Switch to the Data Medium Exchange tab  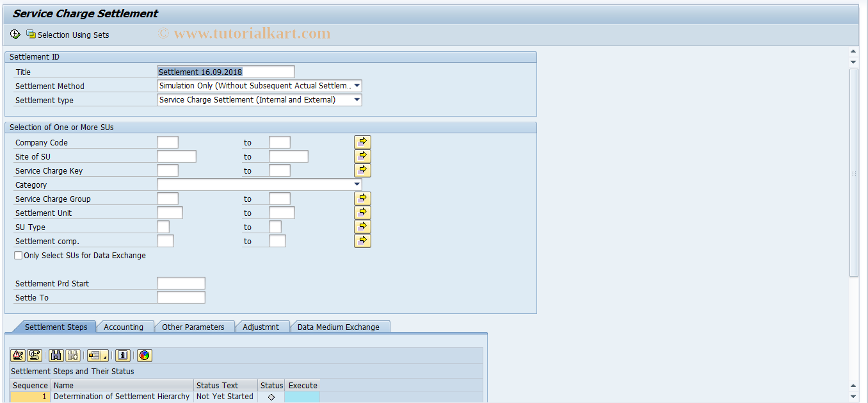tap(339, 327)
